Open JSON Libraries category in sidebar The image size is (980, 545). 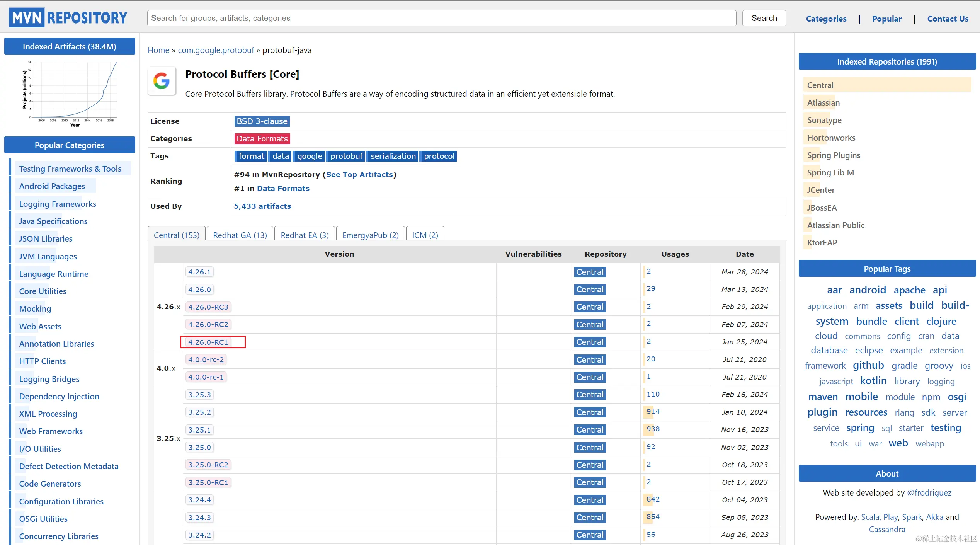tap(46, 239)
